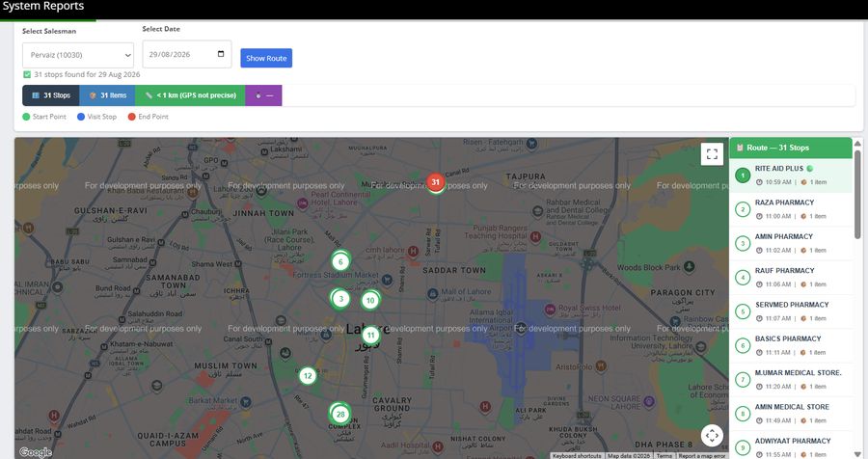Click stop number 1 circle icon

click(743, 175)
